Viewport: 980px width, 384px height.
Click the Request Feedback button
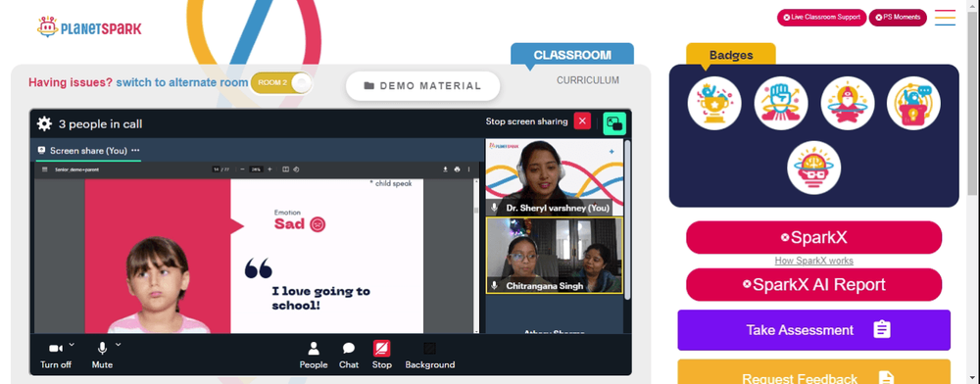813,372
